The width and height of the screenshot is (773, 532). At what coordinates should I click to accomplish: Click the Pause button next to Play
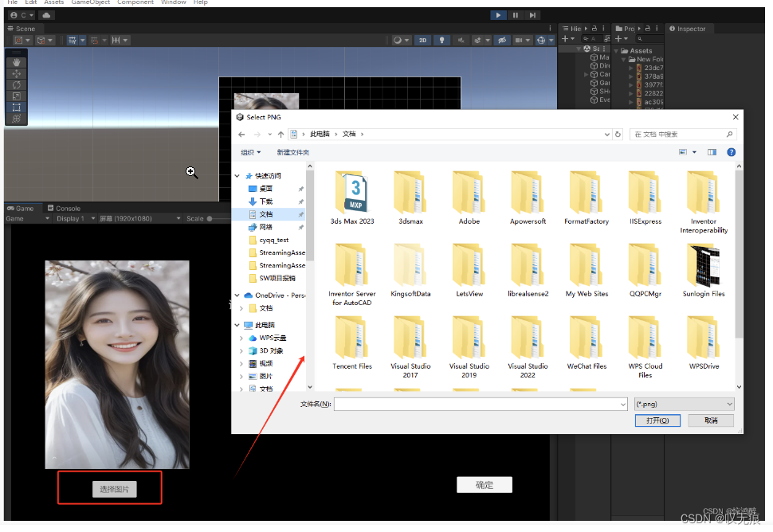(x=515, y=14)
